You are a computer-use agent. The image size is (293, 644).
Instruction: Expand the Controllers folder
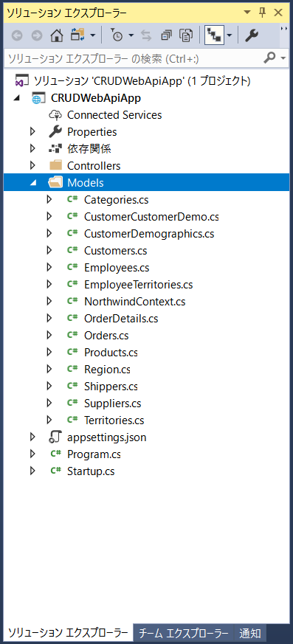point(33,165)
